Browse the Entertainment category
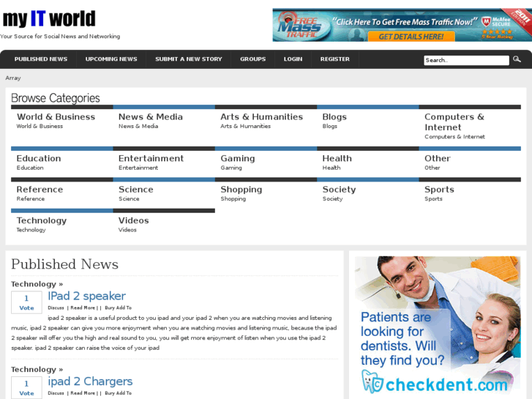Viewport: 532px width, 399px height. [151, 159]
